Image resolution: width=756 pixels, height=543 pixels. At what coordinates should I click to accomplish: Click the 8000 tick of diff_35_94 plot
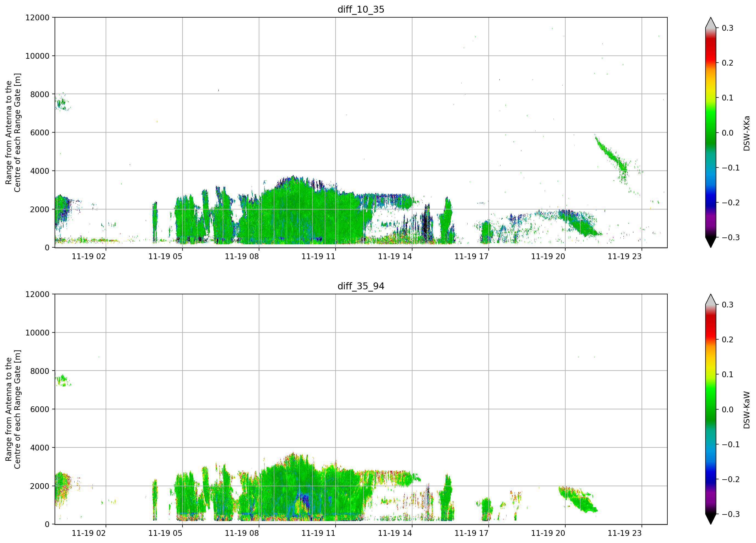(x=40, y=371)
